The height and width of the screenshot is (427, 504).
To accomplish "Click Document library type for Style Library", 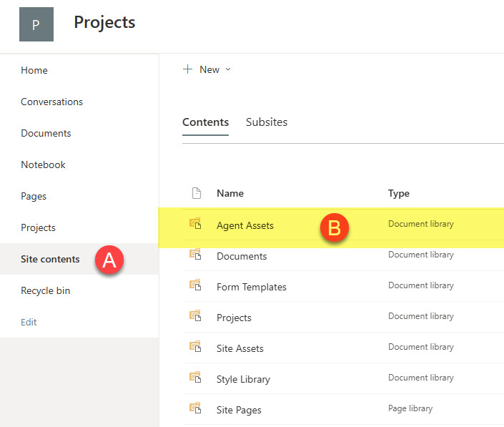I will point(421,378).
